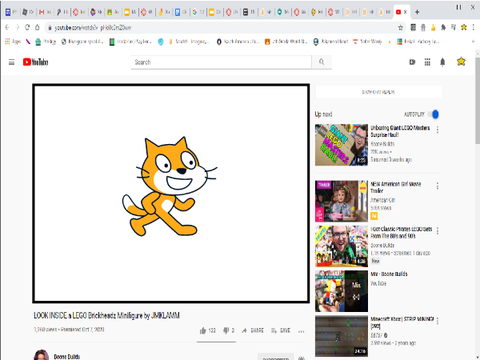Open the create video camera icon
480x360 pixels.
click(412, 62)
